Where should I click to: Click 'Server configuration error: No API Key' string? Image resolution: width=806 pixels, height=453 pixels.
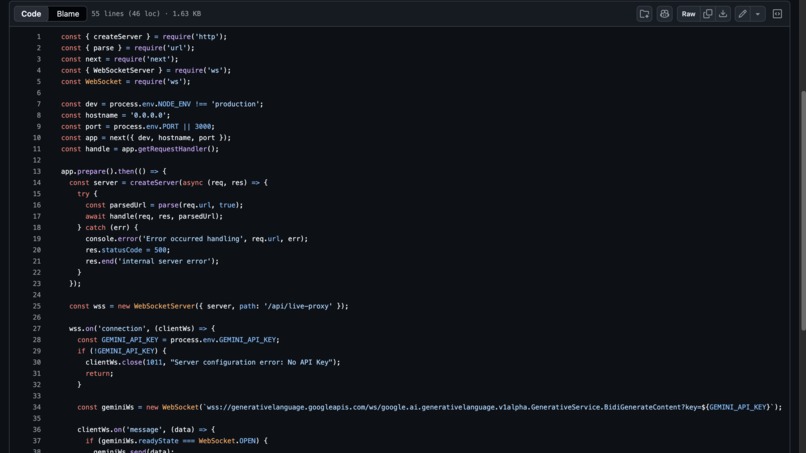(x=252, y=362)
